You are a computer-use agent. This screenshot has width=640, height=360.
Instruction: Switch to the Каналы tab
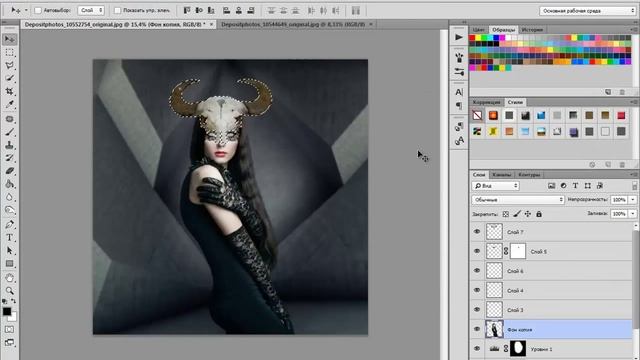click(x=502, y=175)
